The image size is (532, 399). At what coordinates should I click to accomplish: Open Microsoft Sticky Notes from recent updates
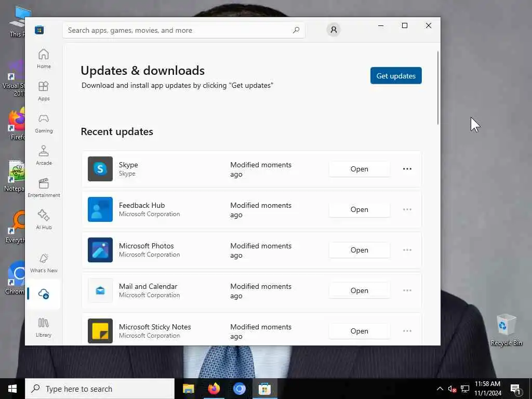pos(360,331)
